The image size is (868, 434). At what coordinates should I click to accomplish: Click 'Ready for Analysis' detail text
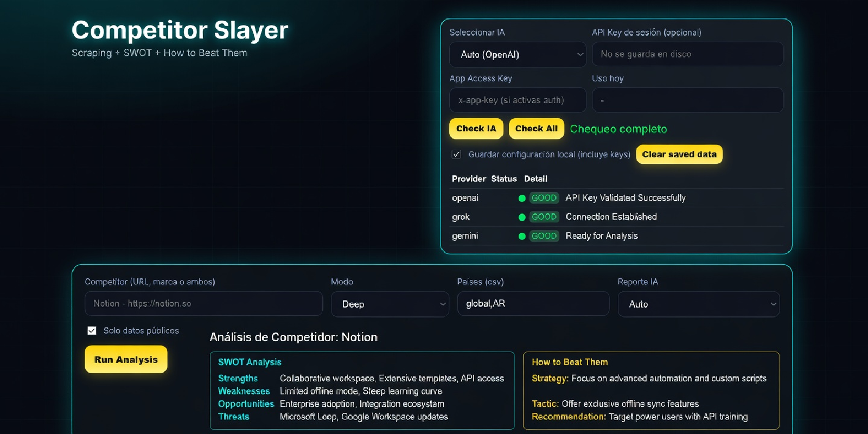[602, 236]
